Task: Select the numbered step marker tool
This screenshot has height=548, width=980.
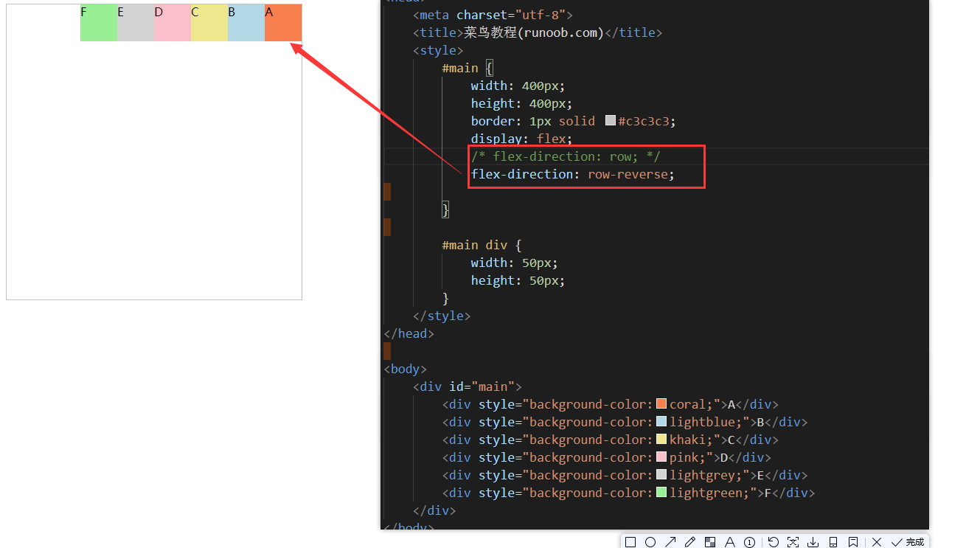Action: [x=750, y=542]
